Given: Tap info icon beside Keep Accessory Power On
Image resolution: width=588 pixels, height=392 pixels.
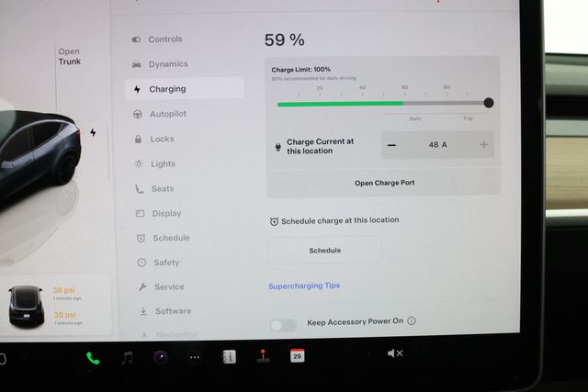Looking at the screenshot, I should pos(412,321).
